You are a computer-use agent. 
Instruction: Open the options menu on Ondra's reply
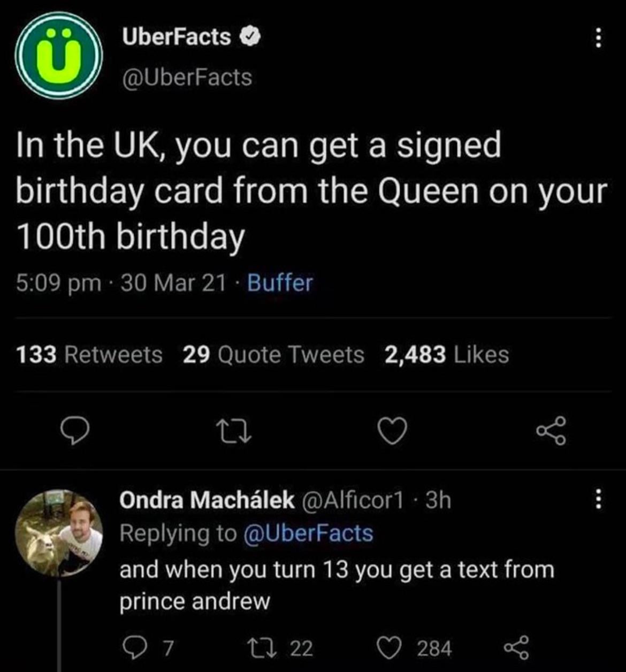point(599,500)
